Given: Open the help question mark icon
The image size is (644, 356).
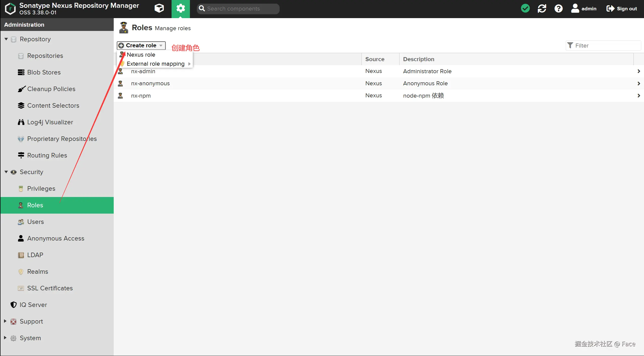Looking at the screenshot, I should click(x=558, y=9).
